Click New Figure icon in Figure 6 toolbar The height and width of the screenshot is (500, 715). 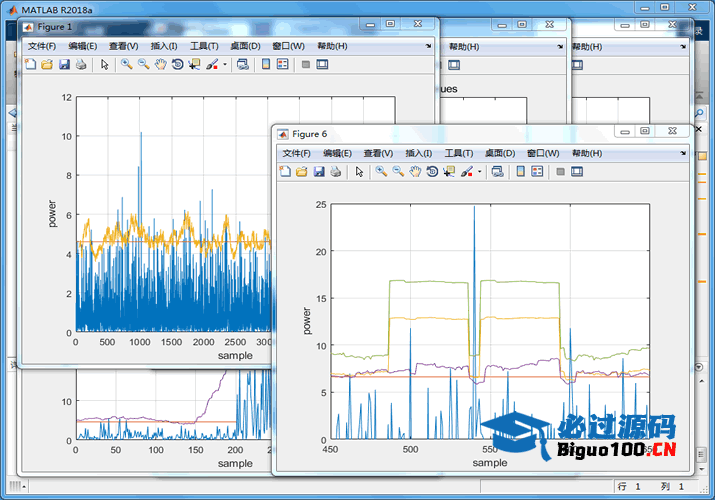click(x=285, y=171)
